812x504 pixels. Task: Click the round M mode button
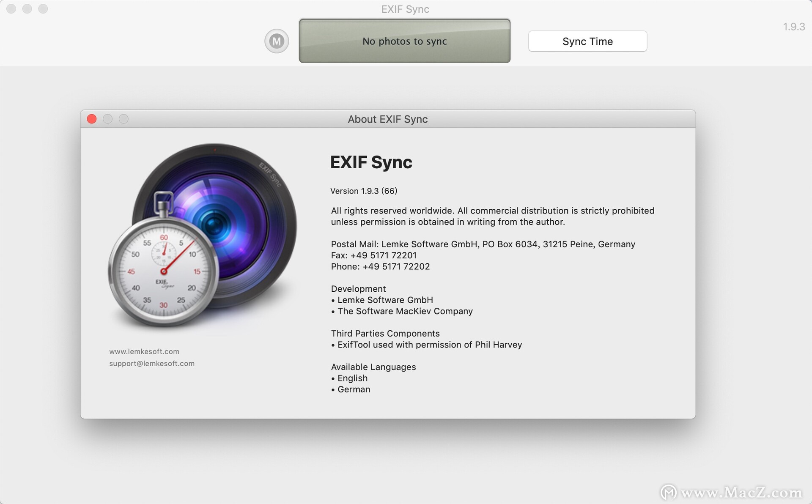click(277, 41)
